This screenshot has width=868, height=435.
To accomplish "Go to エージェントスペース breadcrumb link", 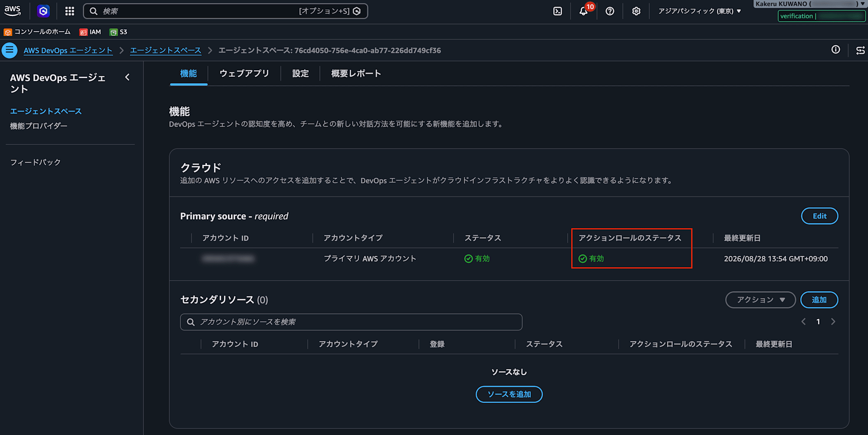I will (x=165, y=50).
